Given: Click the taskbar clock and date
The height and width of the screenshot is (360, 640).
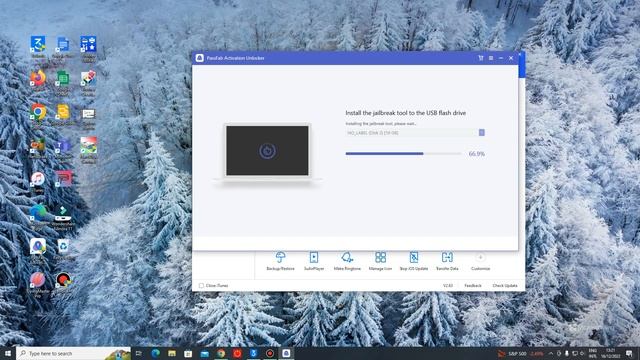Looking at the screenshot, I should click(x=611, y=353).
